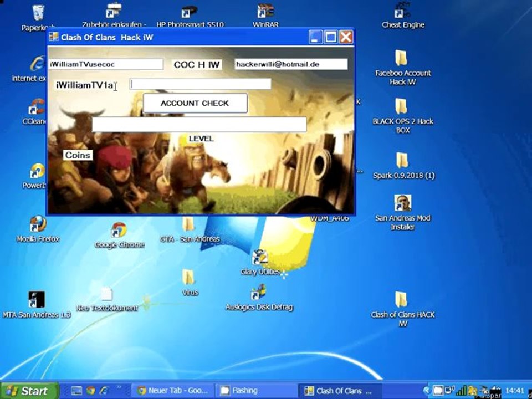Screen dimensions: 532x399
Task: Switch to the Neuer Tab - Goo... taskbar item
Action: coord(173,391)
